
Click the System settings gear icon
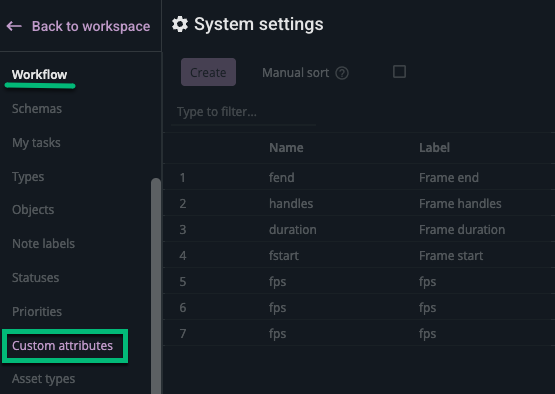click(180, 24)
